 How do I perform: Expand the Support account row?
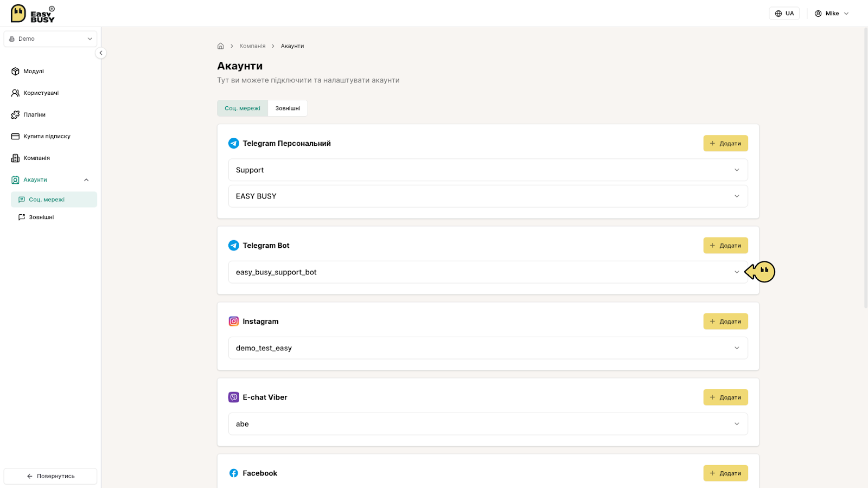[x=488, y=170]
